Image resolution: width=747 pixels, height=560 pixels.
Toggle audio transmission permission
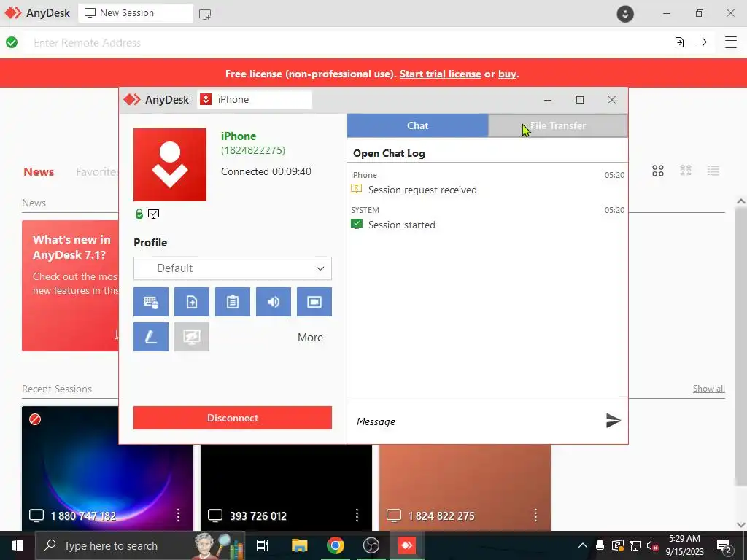[x=274, y=302]
